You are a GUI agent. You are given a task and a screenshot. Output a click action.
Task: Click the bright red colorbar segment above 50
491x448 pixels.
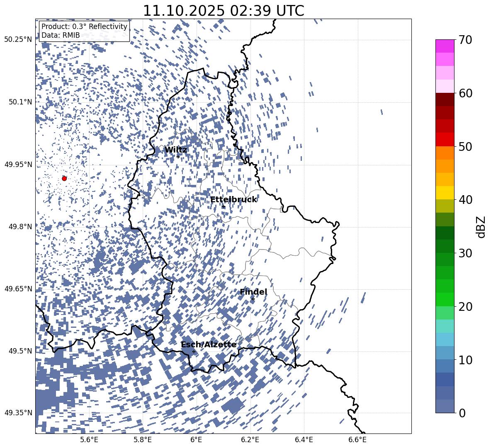(445, 140)
